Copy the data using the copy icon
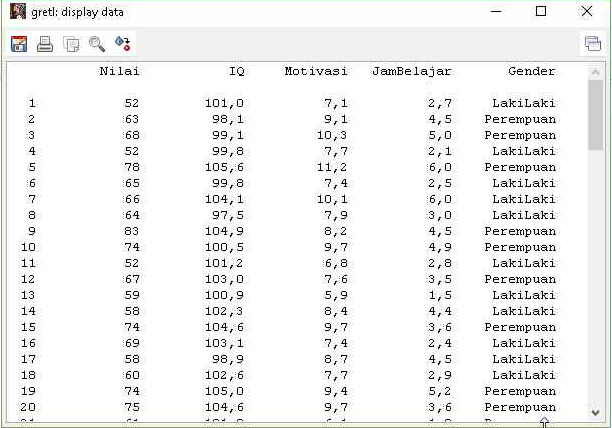Image resolution: width=612 pixels, height=428 pixels. (71, 44)
